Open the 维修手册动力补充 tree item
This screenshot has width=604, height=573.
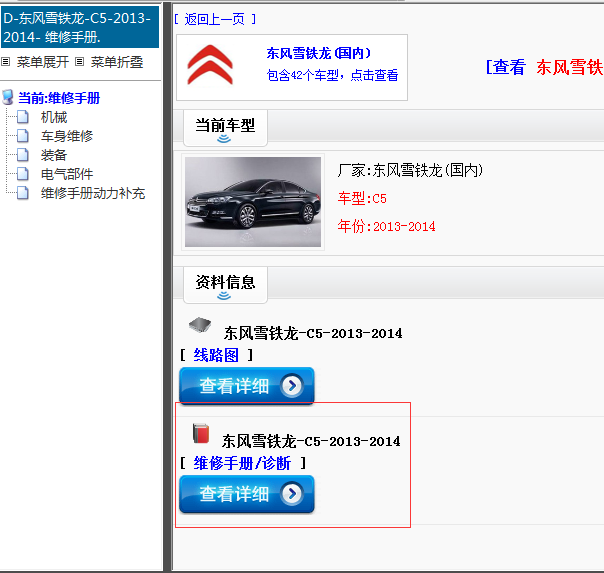(93, 193)
